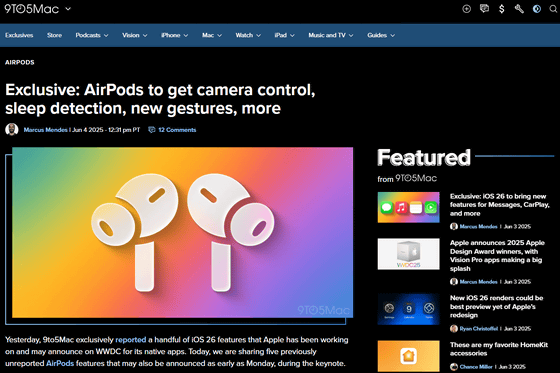Click Ryan Christoffel author link
This screenshot has height=373, width=560.
pos(479,328)
